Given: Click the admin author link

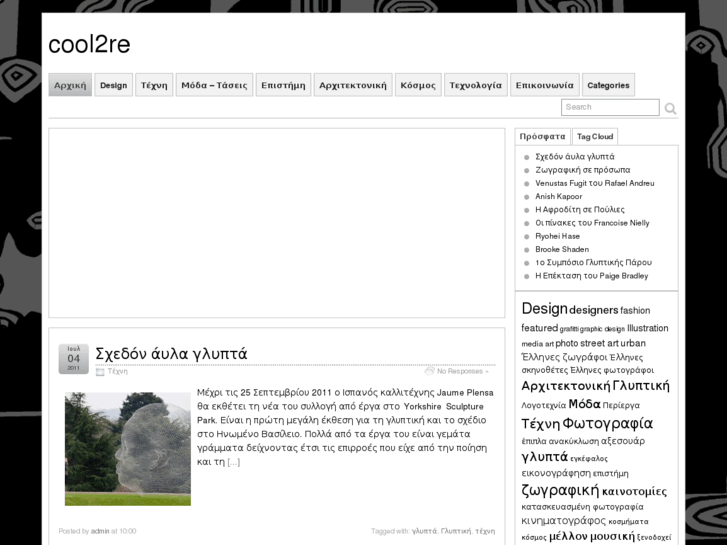Looking at the screenshot, I should [x=100, y=531].
